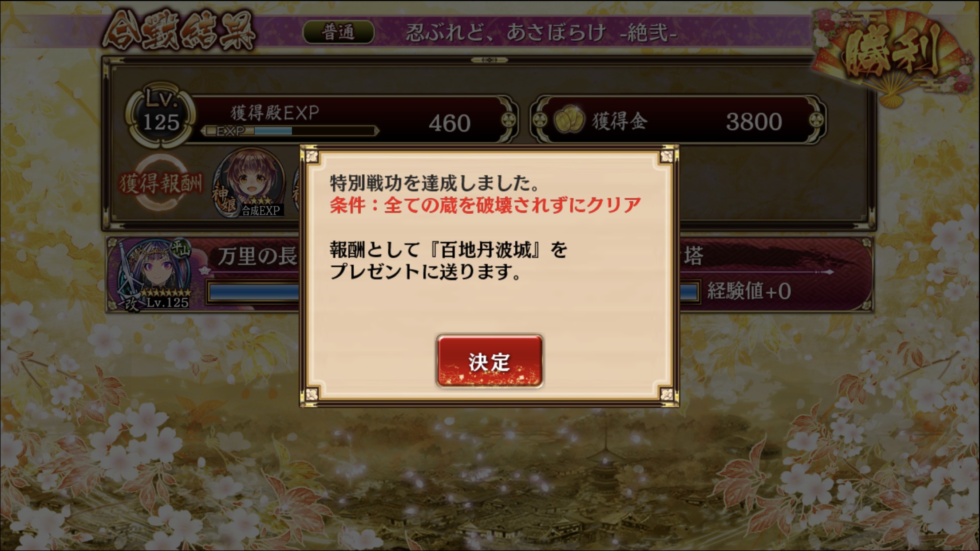This screenshot has height=551, width=980.
Task: Click the red condition text 全ての蔵を破壊されずにクリア
Action: (x=513, y=205)
